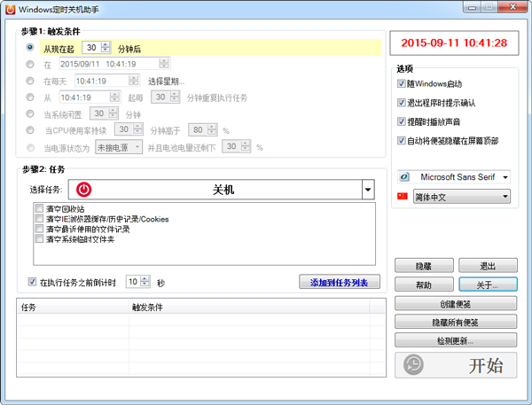Click the 起每 30 minutes repeat stepper
Image resolution: width=532 pixels, height=405 pixels.
[x=175, y=97]
